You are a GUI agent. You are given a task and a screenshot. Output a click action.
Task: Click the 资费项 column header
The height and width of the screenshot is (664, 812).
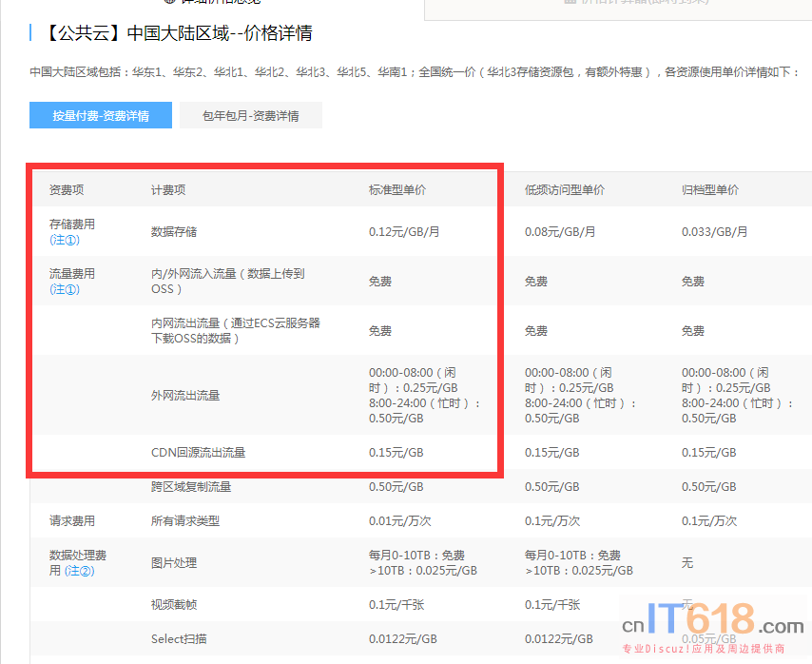(x=67, y=190)
